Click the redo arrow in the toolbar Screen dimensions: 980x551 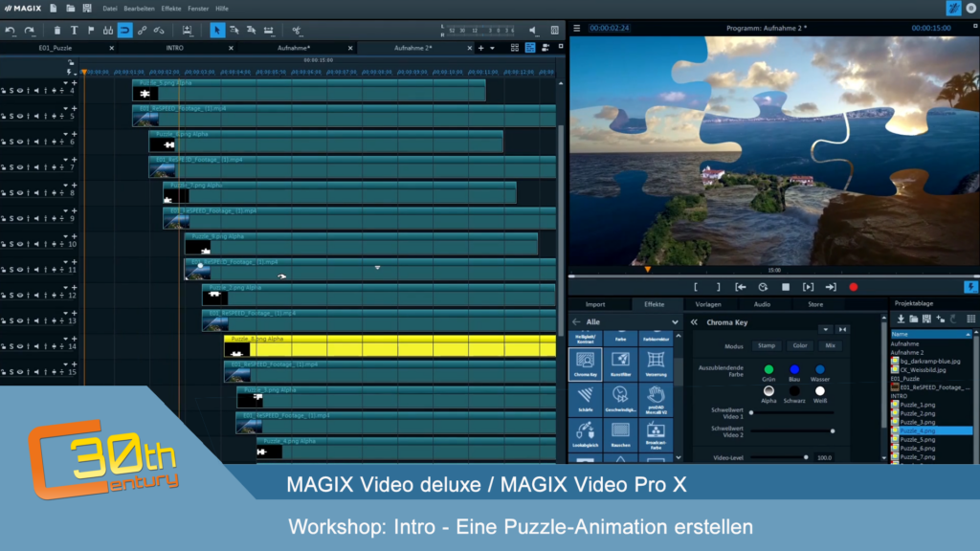[x=30, y=30]
